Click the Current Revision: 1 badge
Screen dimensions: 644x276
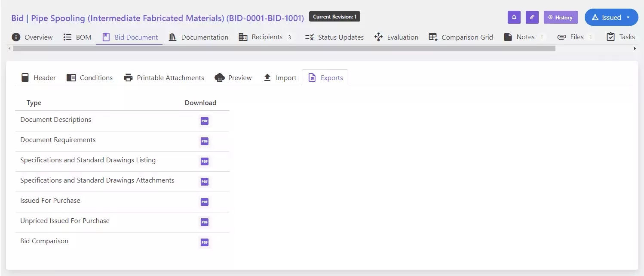(334, 17)
